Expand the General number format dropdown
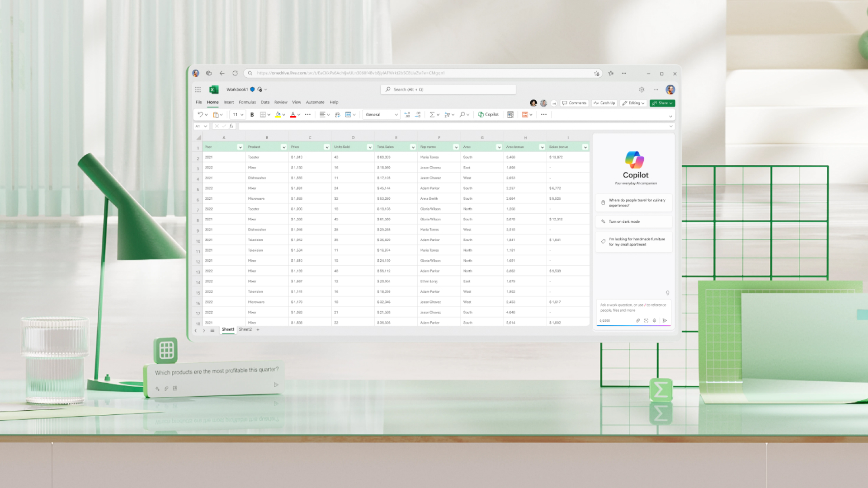 (x=396, y=115)
